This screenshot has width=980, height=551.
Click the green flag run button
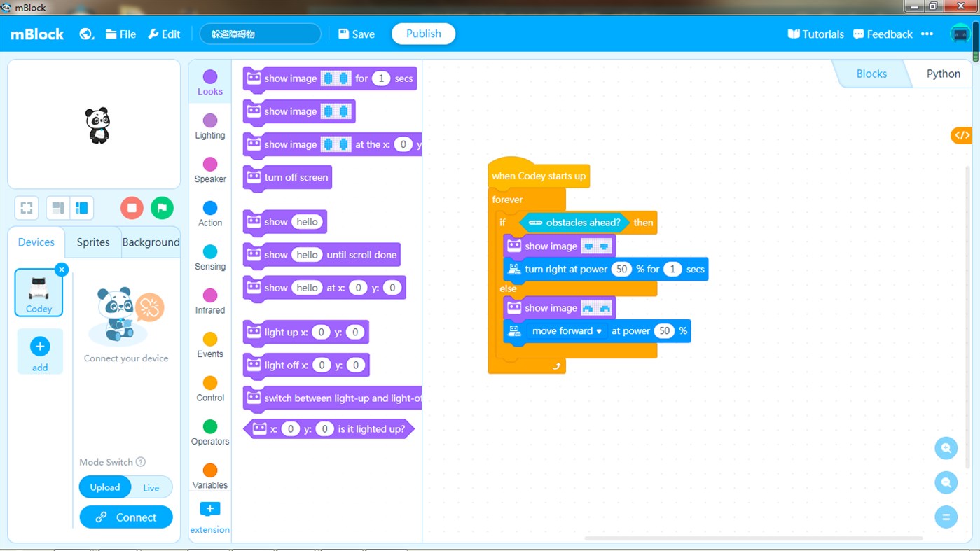click(162, 208)
